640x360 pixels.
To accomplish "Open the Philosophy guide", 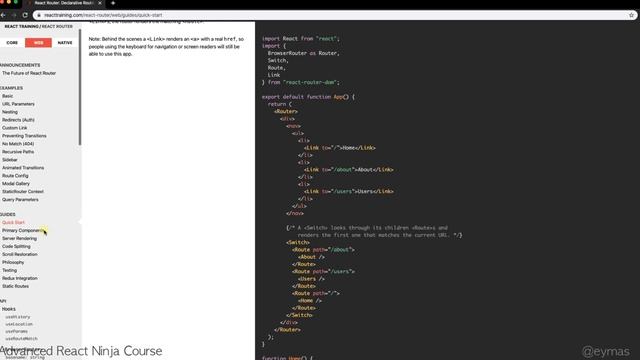I will coord(13,262).
